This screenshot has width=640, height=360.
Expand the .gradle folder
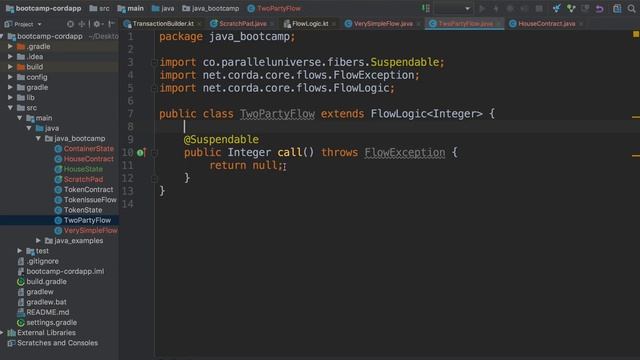[10, 47]
